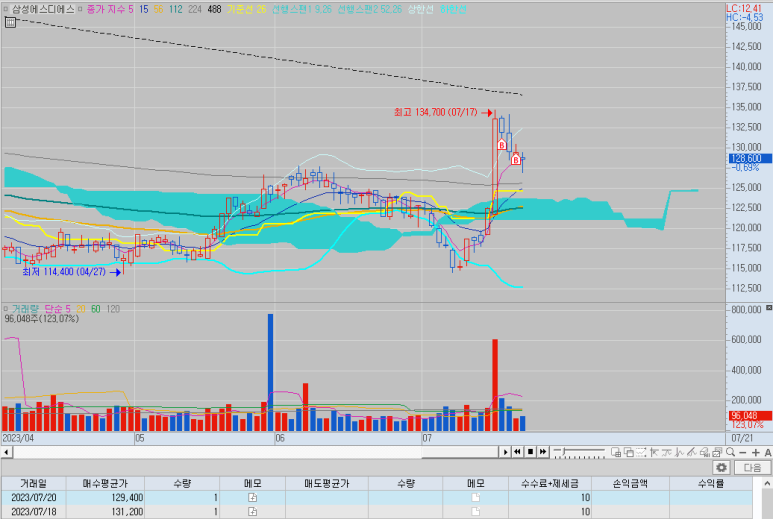Click the 손익금액 column header
773x519 pixels.
630,484
